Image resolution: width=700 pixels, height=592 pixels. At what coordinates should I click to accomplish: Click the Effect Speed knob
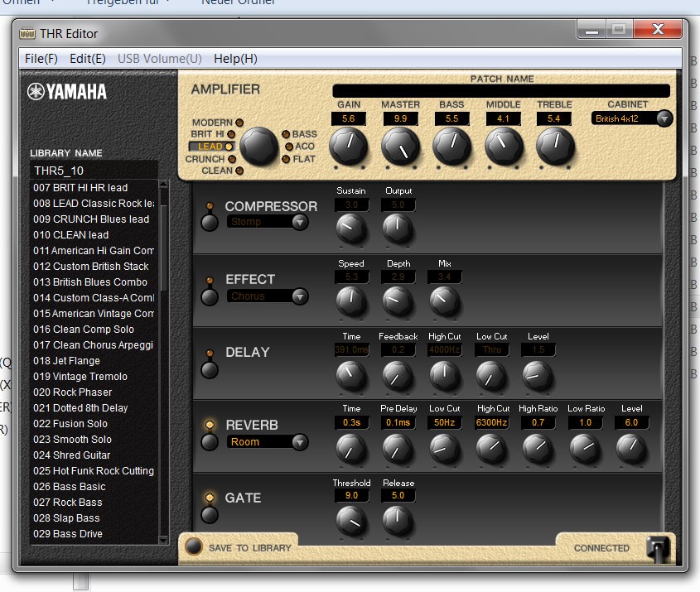(x=351, y=301)
